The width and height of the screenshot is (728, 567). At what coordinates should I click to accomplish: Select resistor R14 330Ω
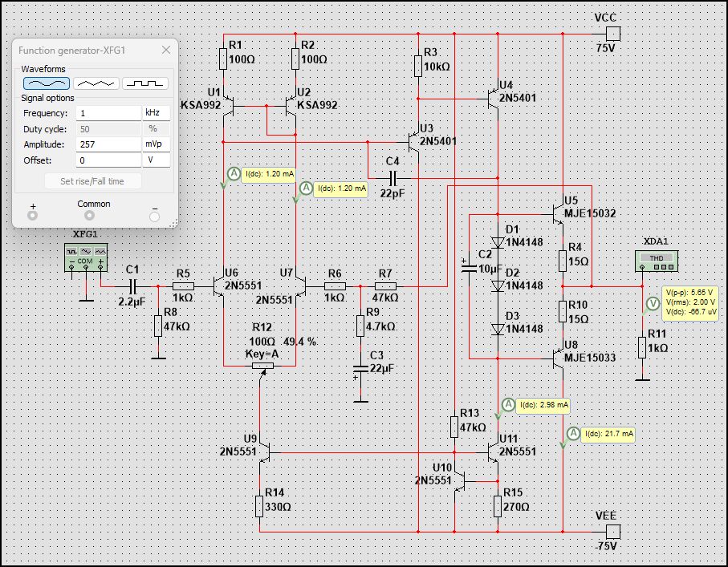(x=259, y=506)
